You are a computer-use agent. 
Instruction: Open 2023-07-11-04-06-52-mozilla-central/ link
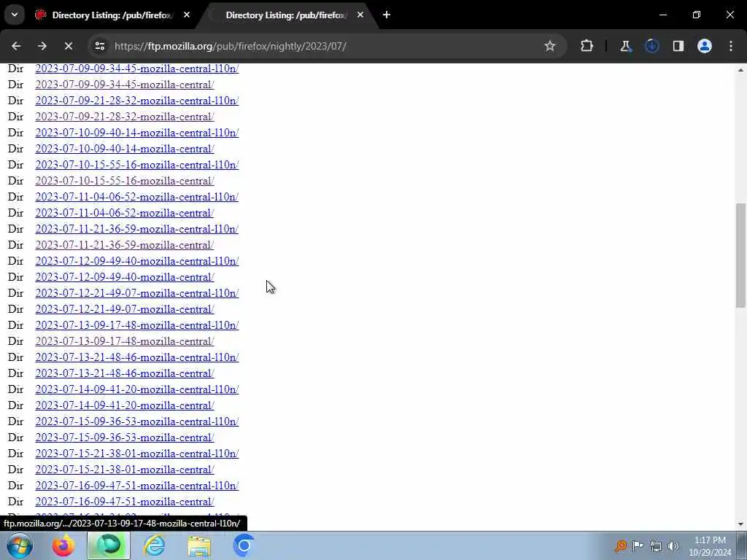(x=124, y=214)
